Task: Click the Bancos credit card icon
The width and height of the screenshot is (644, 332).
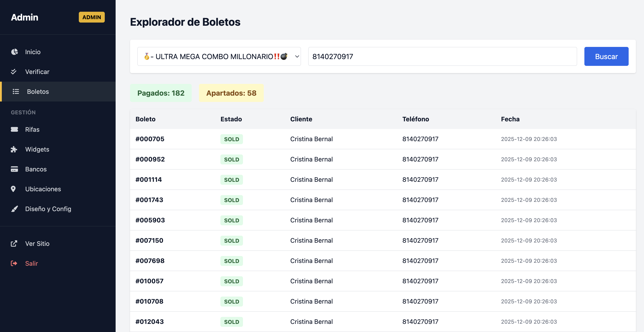Action: (x=14, y=169)
